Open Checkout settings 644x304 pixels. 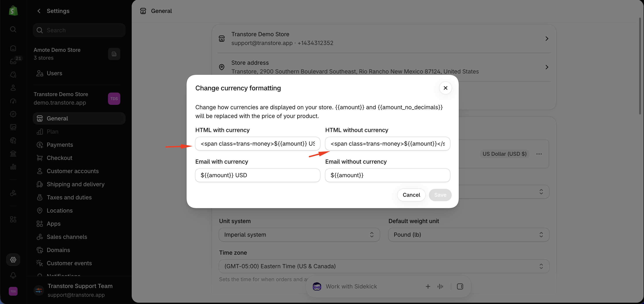click(x=79, y=158)
